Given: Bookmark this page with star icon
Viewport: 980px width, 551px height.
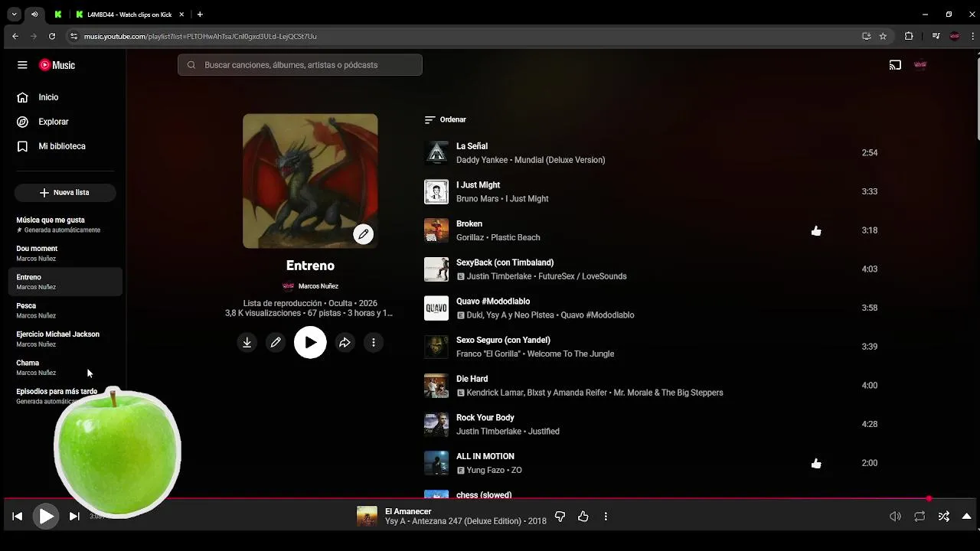Looking at the screenshot, I should click(883, 36).
